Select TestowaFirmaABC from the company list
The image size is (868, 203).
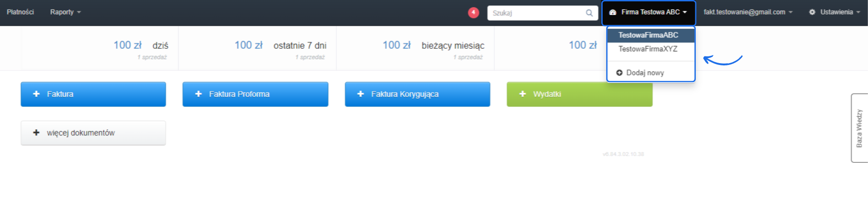click(651, 35)
